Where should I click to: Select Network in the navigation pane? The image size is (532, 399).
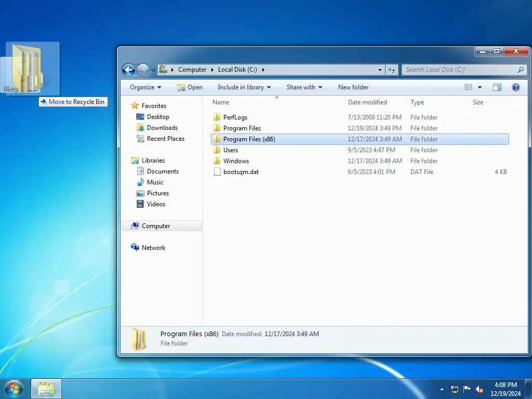[148, 248]
